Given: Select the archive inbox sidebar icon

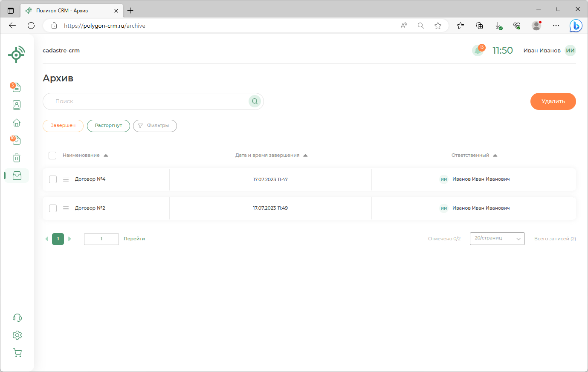Looking at the screenshot, I should point(17,176).
